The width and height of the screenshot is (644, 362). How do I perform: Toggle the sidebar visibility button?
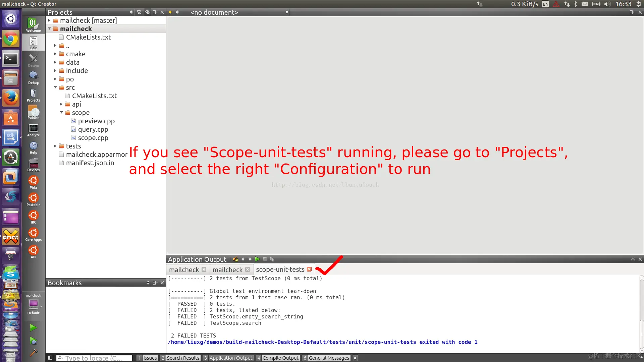pyautogui.click(x=50, y=358)
